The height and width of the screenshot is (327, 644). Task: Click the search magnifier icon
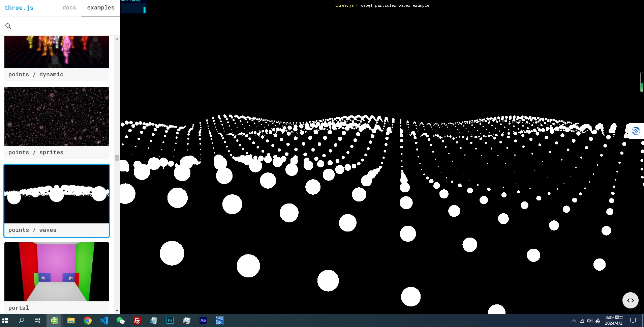coord(8,26)
